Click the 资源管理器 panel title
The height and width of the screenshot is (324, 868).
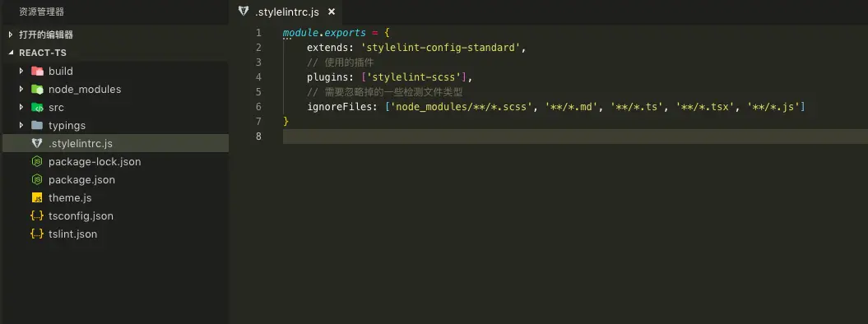tap(41, 12)
